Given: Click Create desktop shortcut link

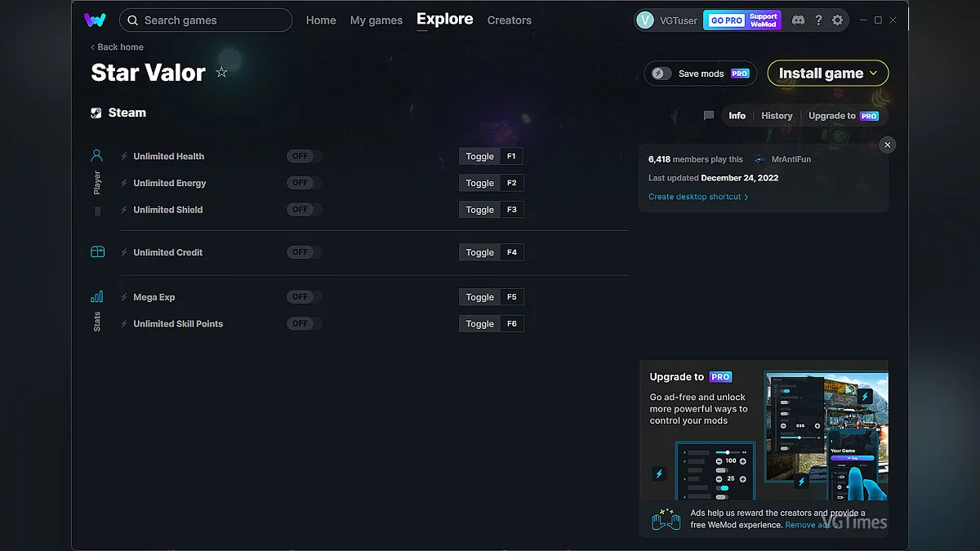Looking at the screenshot, I should 698,197.
